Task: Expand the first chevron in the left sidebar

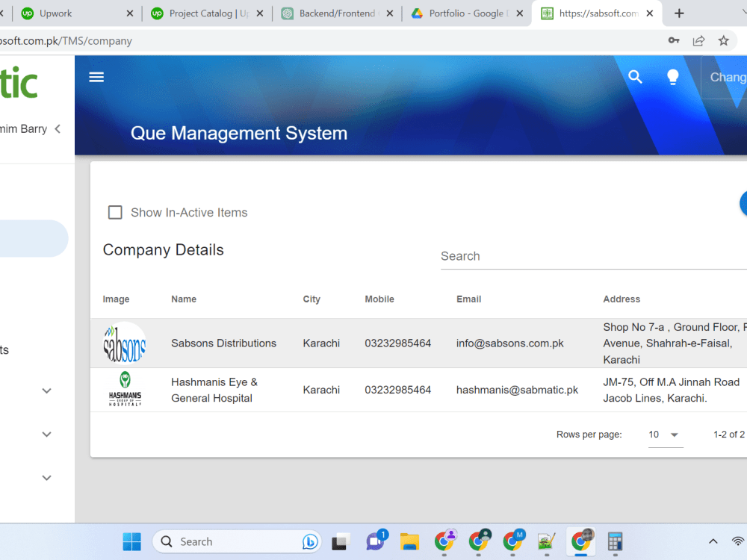Action: tap(46, 391)
